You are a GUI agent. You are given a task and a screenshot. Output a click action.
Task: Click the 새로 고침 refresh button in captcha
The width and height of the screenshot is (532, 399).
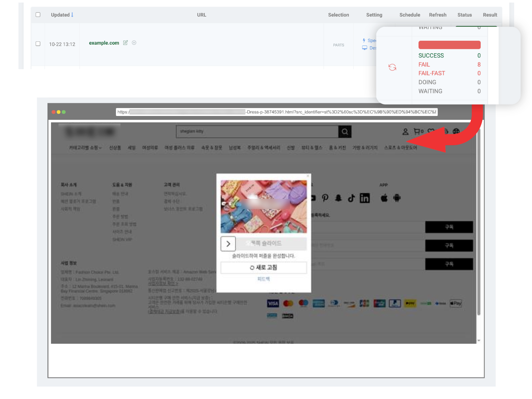(x=263, y=268)
